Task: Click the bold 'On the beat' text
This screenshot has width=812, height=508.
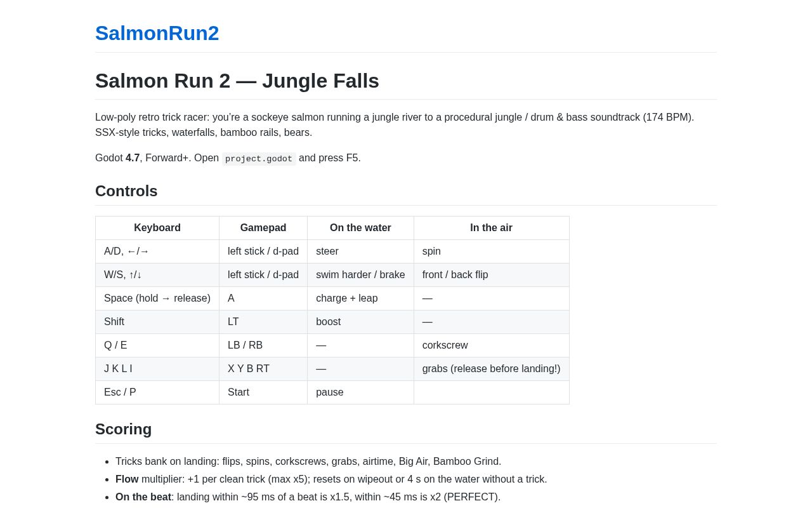Action: (143, 497)
